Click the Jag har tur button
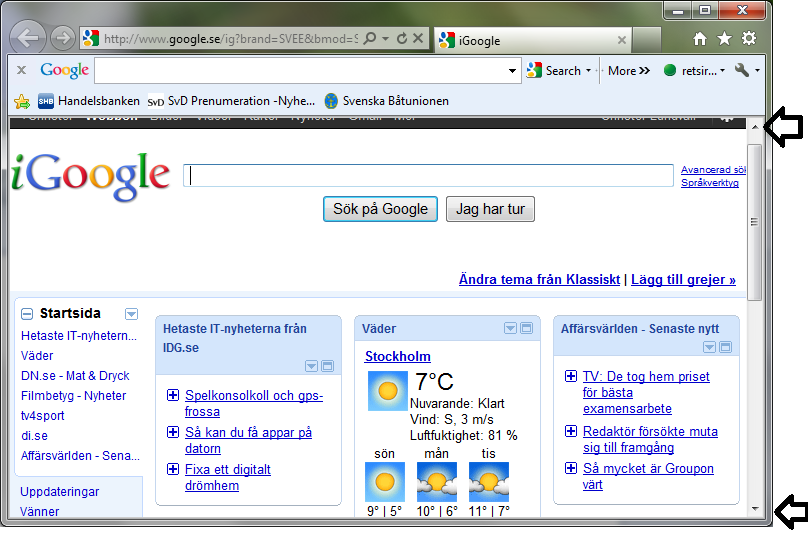 [490, 209]
